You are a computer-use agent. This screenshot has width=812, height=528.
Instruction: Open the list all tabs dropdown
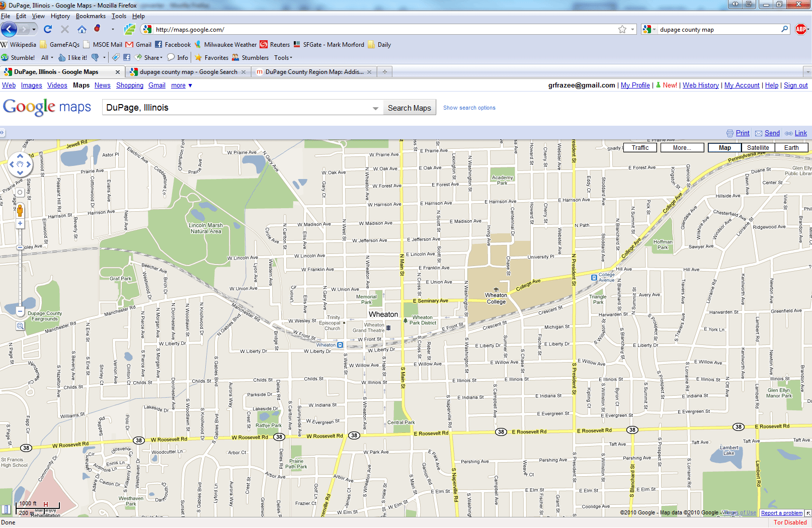coord(807,72)
